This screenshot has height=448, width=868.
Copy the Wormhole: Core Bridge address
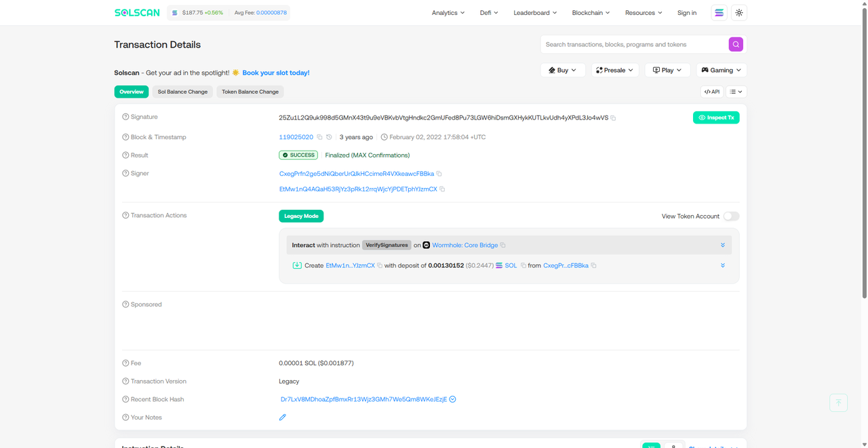(x=503, y=246)
